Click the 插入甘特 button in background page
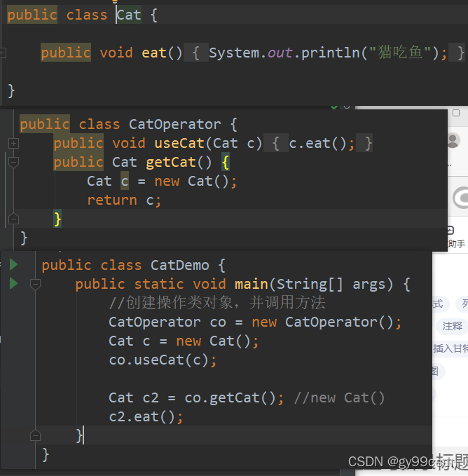The image size is (468, 476). point(450,348)
